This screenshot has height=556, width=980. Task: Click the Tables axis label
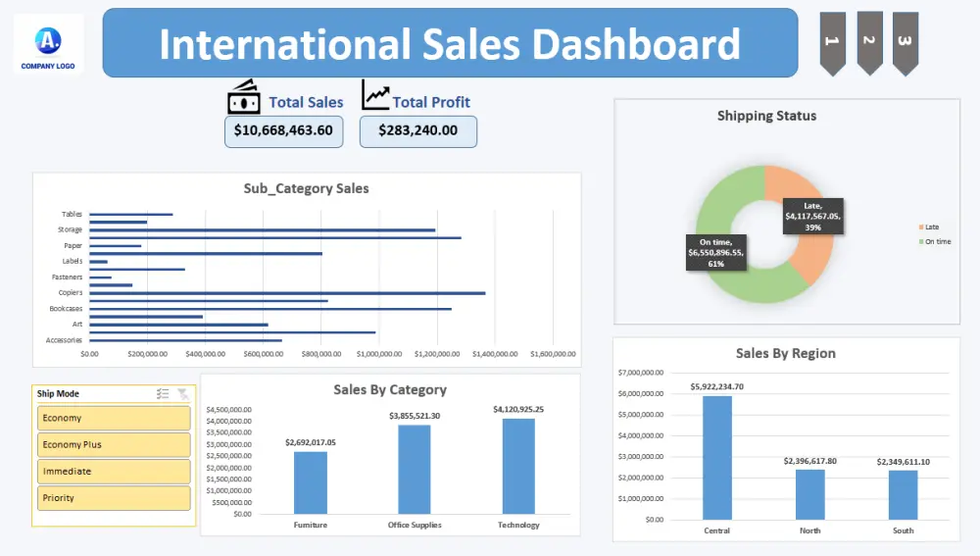tap(72, 214)
